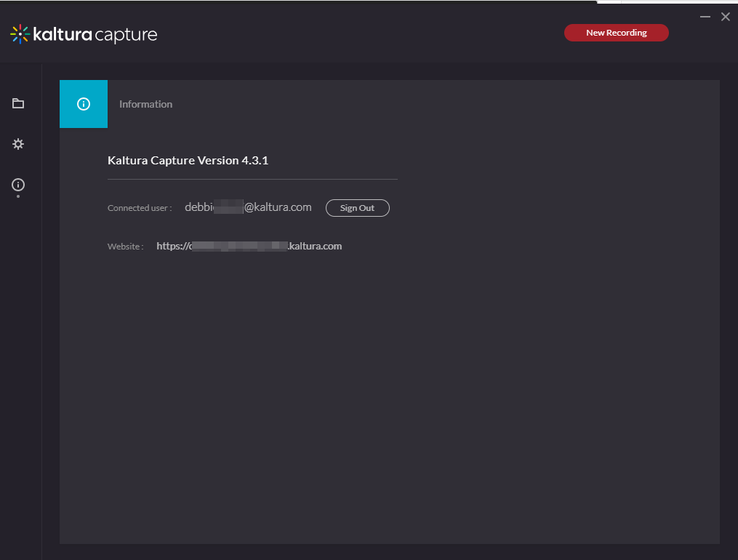Open the kaltura.com website URL

point(249,247)
